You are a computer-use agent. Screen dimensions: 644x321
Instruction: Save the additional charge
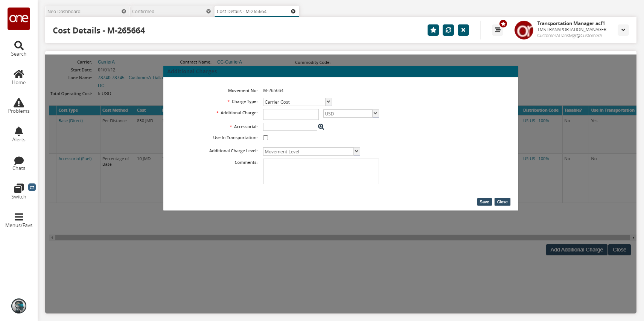[x=484, y=202]
